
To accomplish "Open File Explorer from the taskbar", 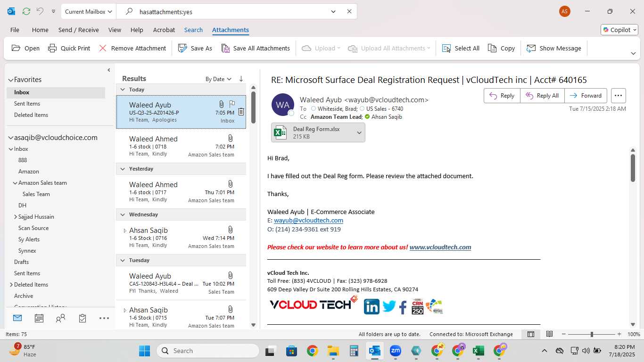I will click(x=333, y=351).
